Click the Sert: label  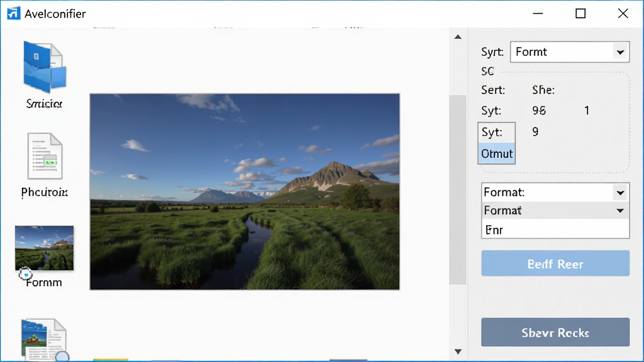pyautogui.click(x=493, y=90)
